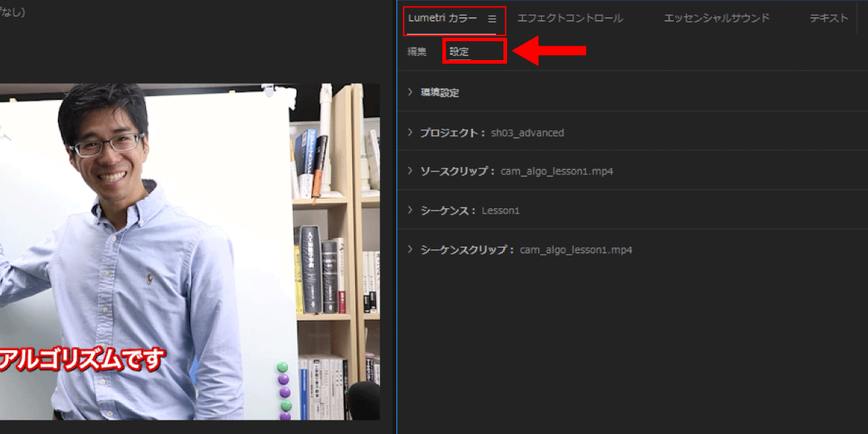
Task: Switch to the Lumetri カラー tab
Action: tap(442, 19)
